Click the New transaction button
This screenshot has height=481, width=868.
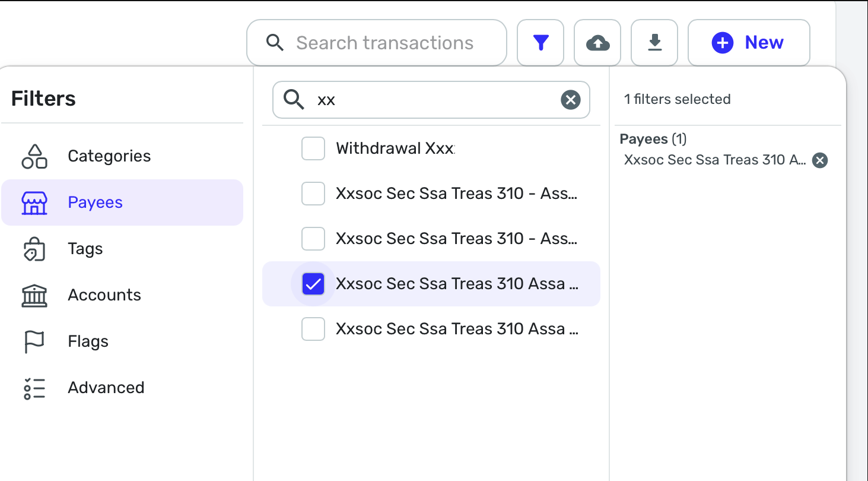749,43
